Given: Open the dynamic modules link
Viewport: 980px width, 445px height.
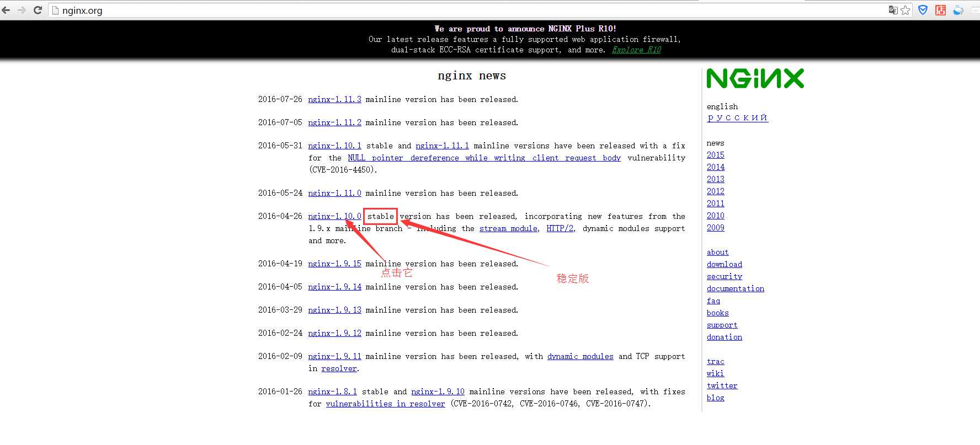Looking at the screenshot, I should [580, 356].
